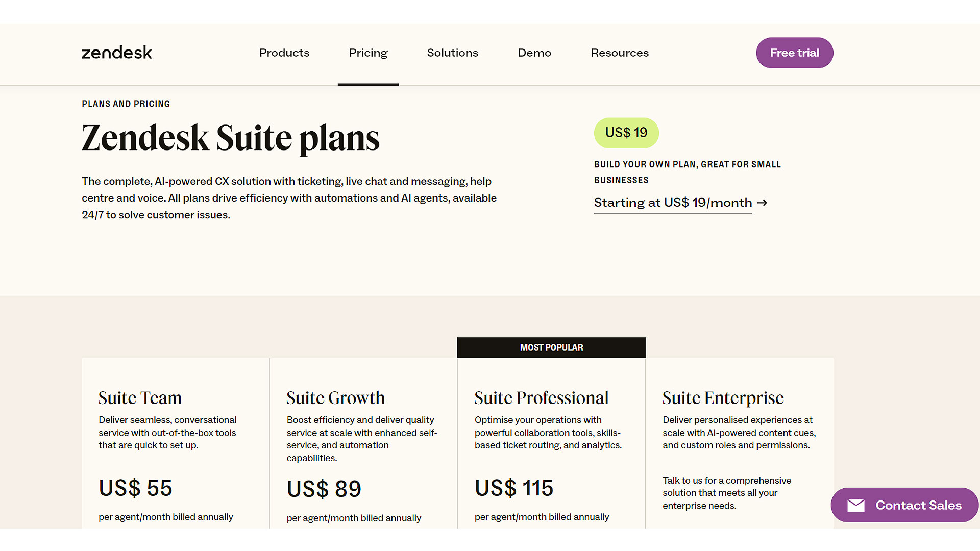Click Talk to us enterprise text
This screenshot has height=551, width=980.
727,493
